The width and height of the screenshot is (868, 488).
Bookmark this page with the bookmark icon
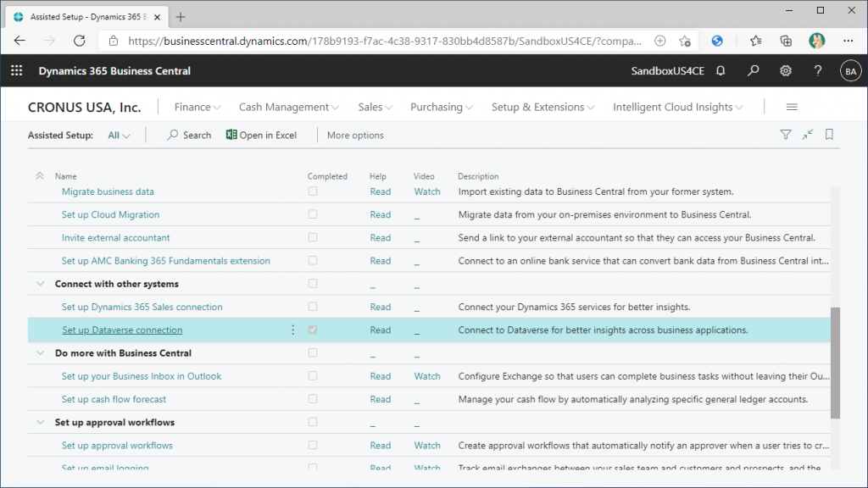[829, 135]
